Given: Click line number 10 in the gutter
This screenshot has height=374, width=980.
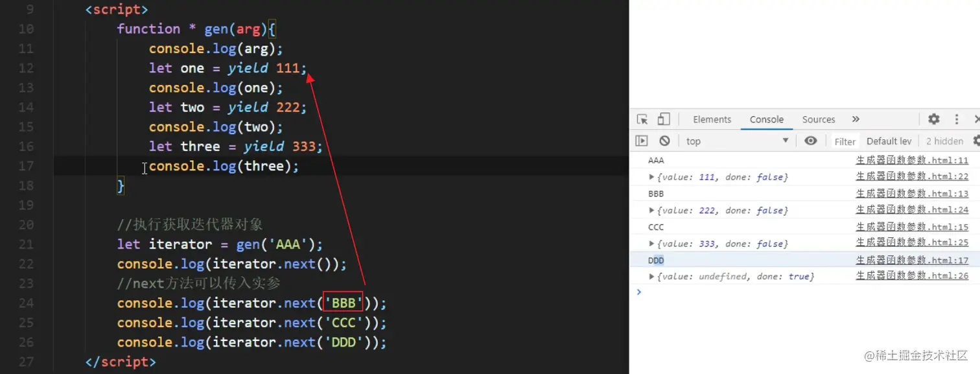Looking at the screenshot, I should pyautogui.click(x=27, y=29).
